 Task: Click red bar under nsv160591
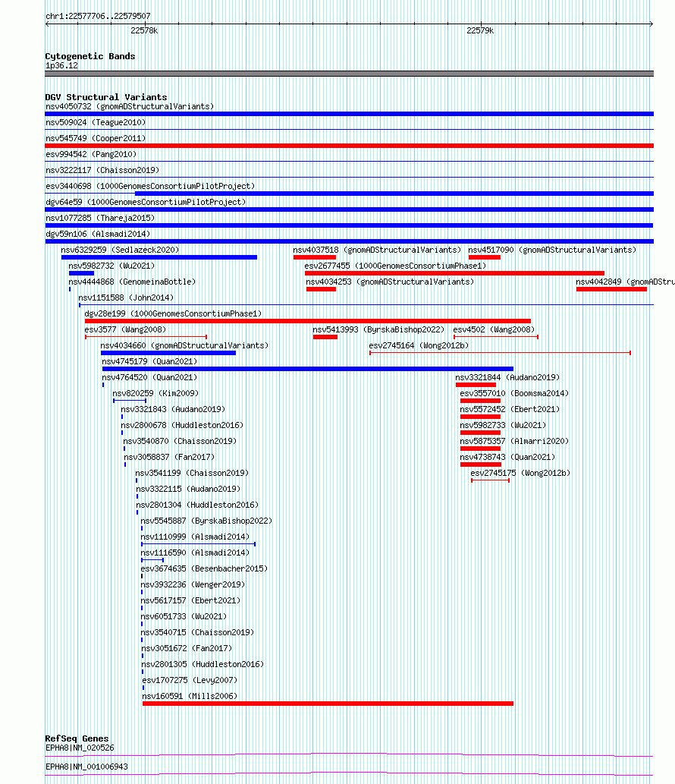tap(328, 704)
